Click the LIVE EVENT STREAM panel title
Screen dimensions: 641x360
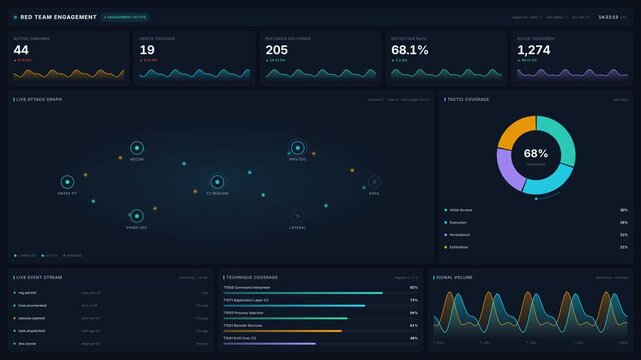pos(39,277)
